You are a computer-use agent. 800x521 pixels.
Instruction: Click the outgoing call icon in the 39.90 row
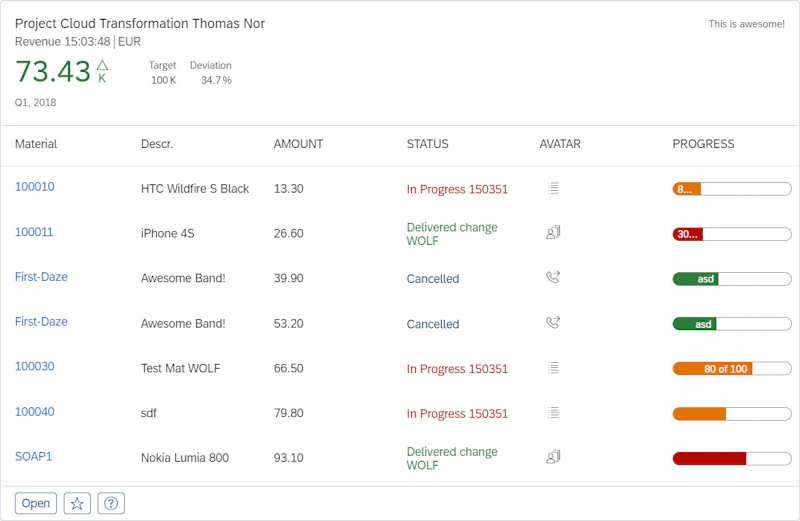pyautogui.click(x=553, y=277)
